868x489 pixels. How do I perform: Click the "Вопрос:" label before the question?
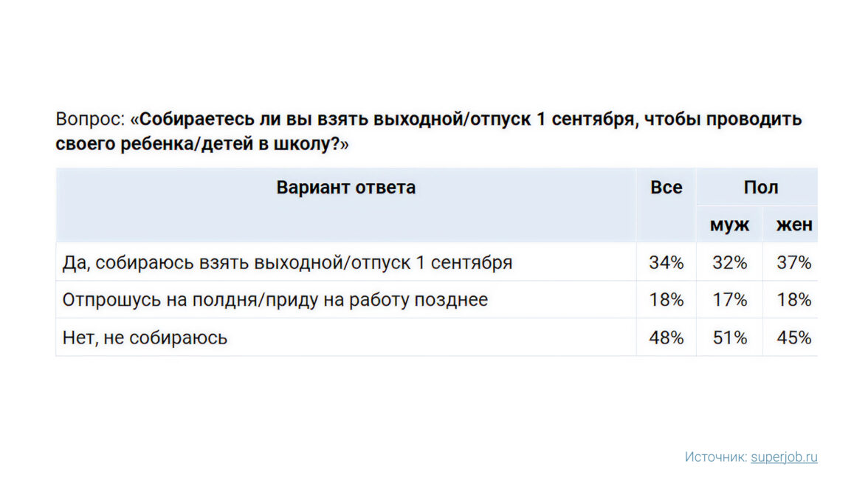click(90, 120)
